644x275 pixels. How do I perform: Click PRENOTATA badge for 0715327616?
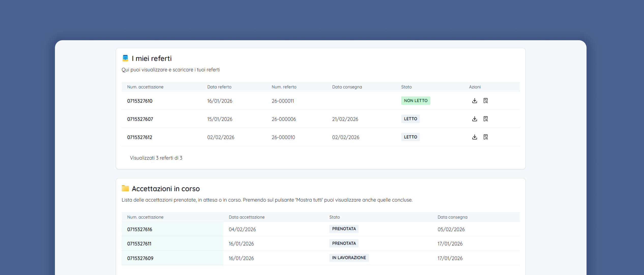coord(344,229)
